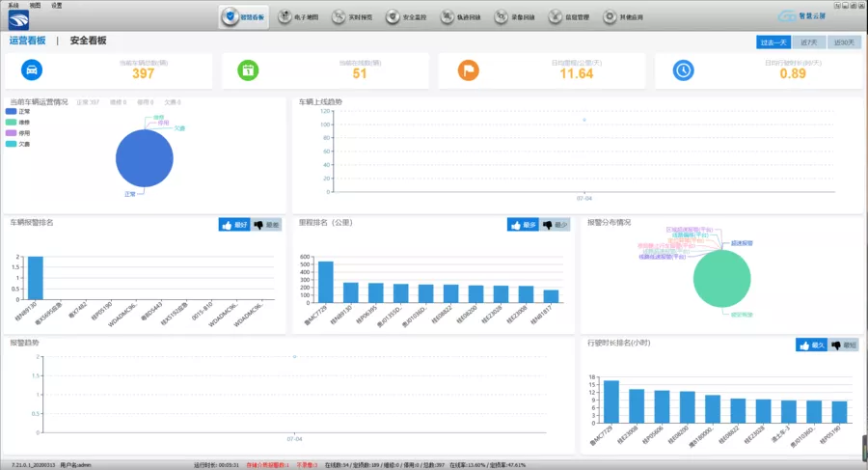
Task: Click the data point in 报警趋势 chart
Action: tap(294, 356)
